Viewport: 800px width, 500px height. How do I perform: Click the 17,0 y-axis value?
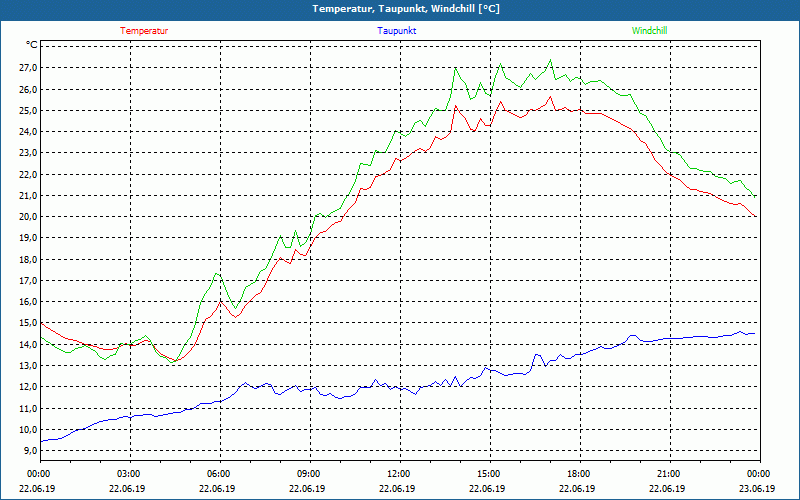(29, 281)
